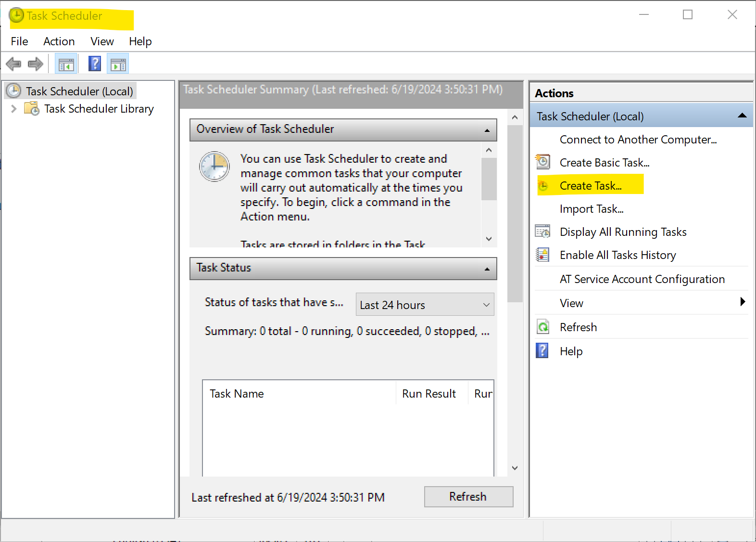756x542 pixels.
Task: Click Create Basic Task... action
Action: click(605, 163)
